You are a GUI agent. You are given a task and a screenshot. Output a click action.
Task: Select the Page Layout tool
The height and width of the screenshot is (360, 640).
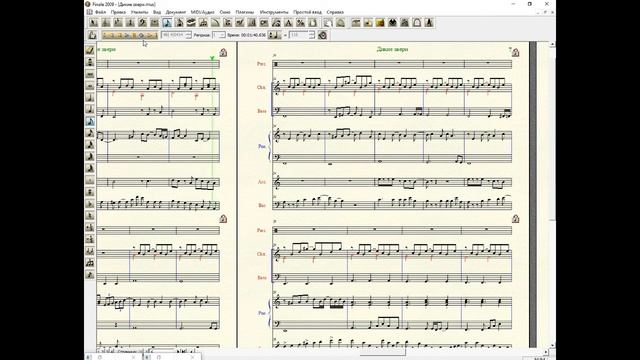[x=313, y=23]
